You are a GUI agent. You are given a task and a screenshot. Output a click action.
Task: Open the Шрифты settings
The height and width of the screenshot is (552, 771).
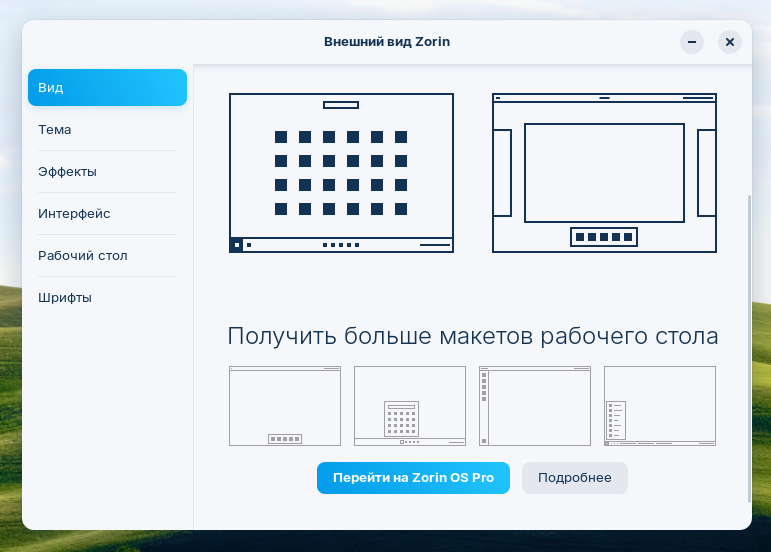107,298
